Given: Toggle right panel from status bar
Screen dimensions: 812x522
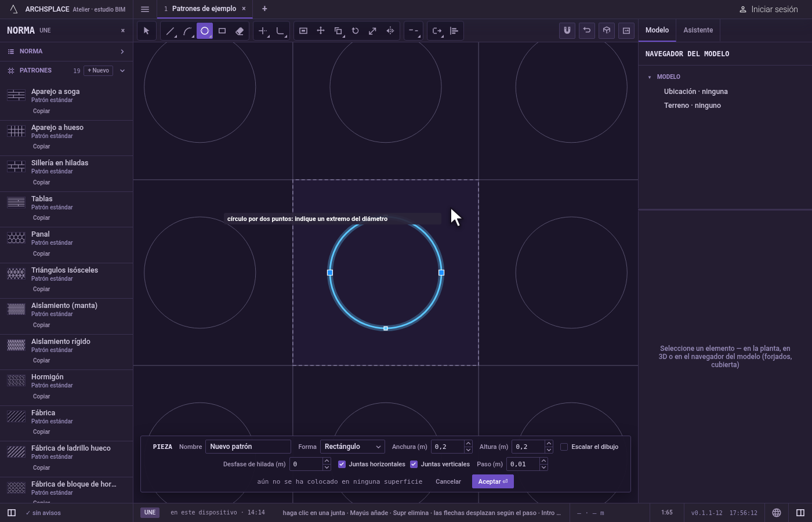Looking at the screenshot, I should click(x=800, y=513).
